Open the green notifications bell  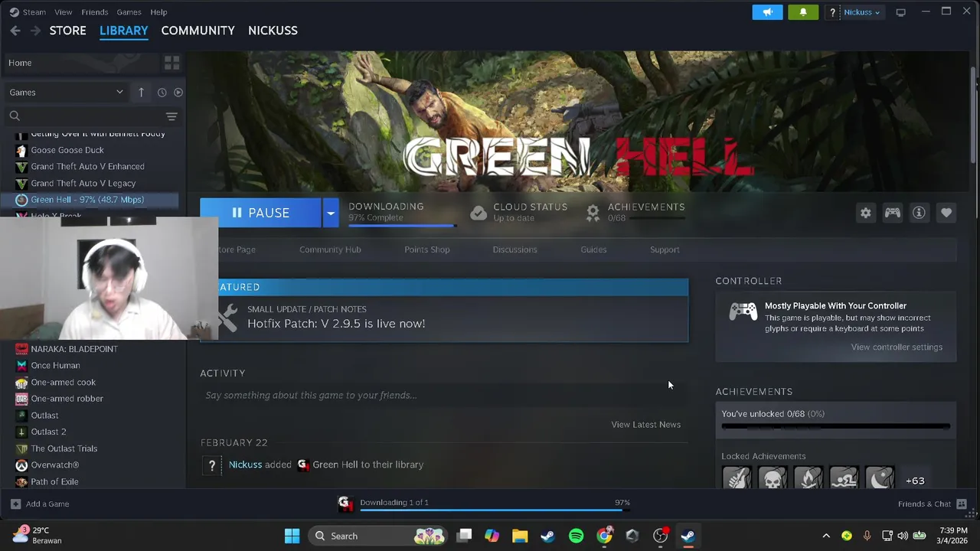coord(803,12)
